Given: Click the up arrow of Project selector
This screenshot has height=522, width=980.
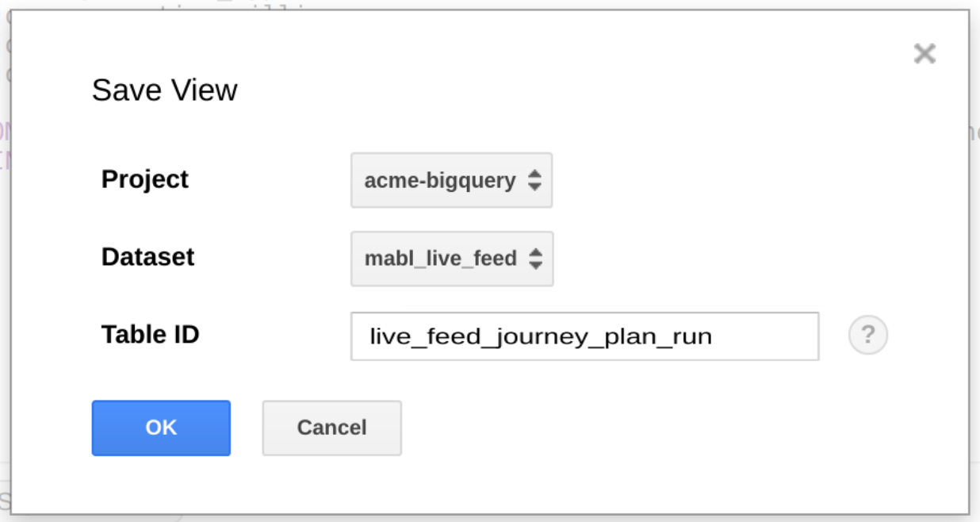Looking at the screenshot, I should tap(535, 175).
